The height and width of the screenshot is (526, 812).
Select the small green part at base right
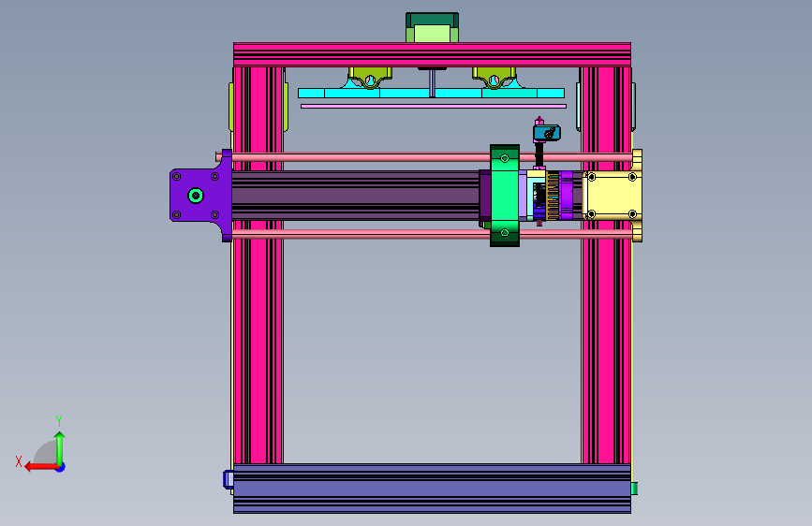[x=634, y=489]
